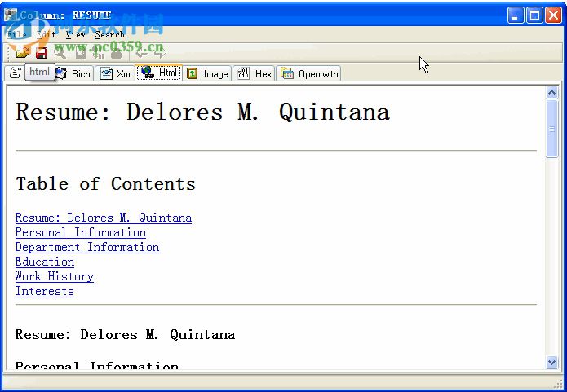
Task: Click the bold 'Resume: Delores M. Quintana' subheading
Action: point(125,335)
